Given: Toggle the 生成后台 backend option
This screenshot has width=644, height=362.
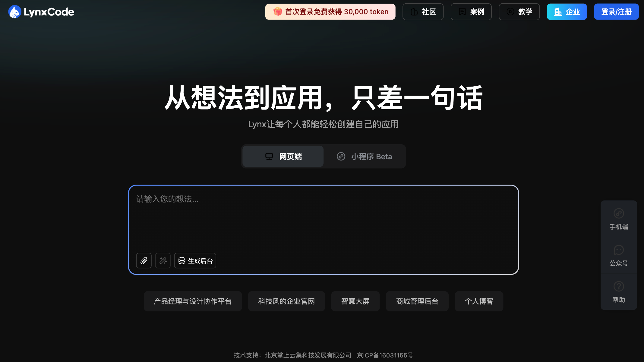Looking at the screenshot, I should (x=195, y=261).
